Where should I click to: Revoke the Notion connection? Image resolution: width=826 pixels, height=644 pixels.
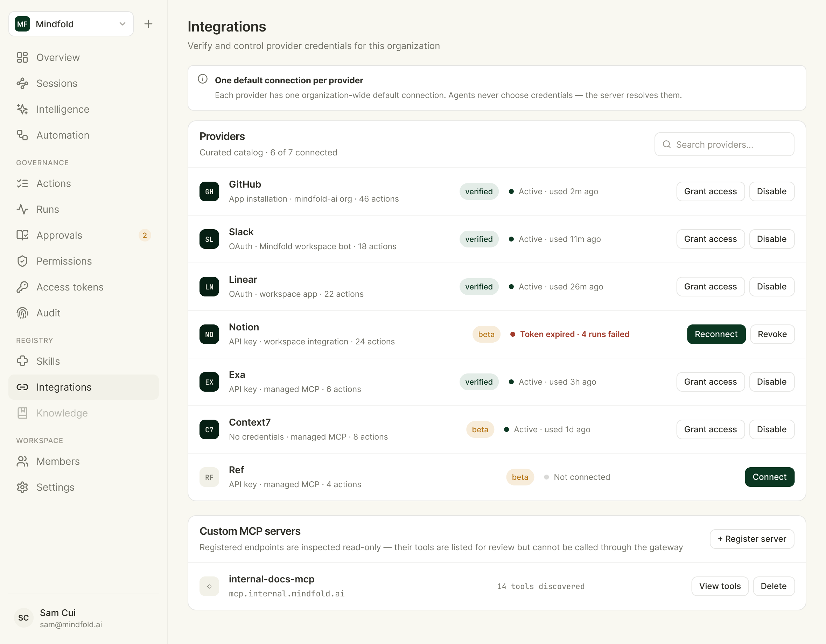(772, 334)
